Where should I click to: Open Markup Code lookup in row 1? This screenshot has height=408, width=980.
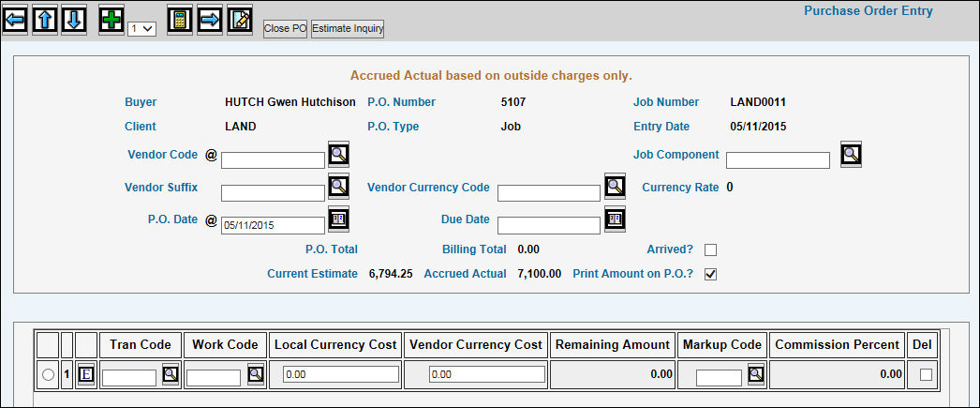756,374
